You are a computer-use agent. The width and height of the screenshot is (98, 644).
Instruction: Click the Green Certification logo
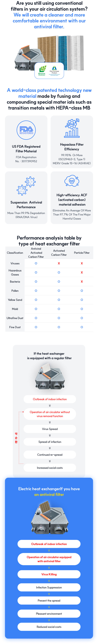[42, 71]
